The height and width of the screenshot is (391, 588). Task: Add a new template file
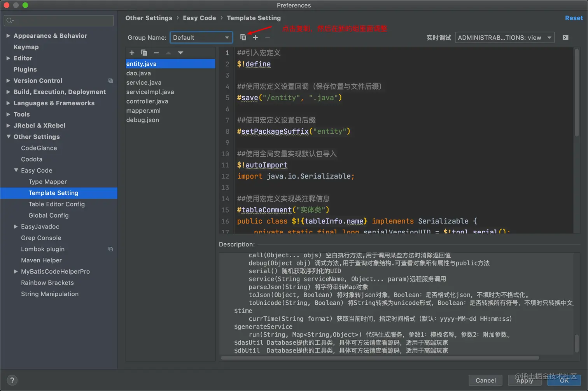pos(132,53)
